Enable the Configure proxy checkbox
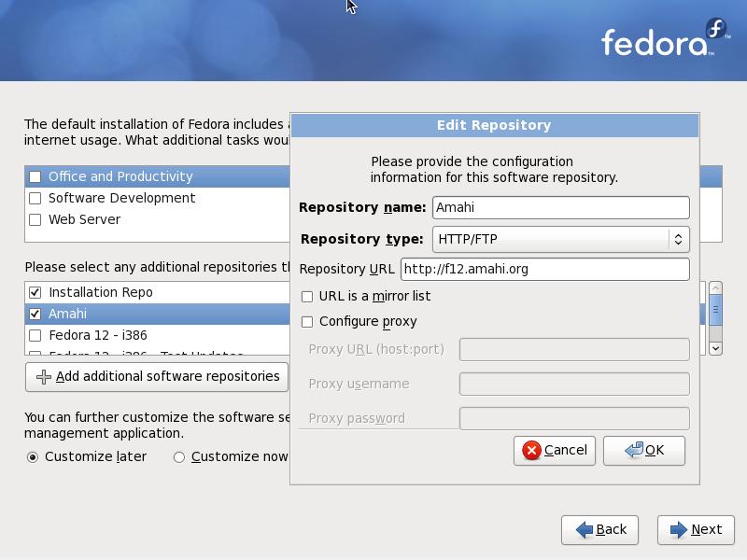Screen dimensions: 747x560 307,322
